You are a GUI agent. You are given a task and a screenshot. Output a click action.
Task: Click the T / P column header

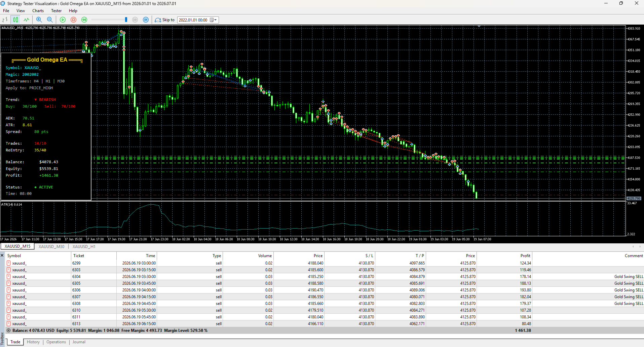click(x=401, y=256)
